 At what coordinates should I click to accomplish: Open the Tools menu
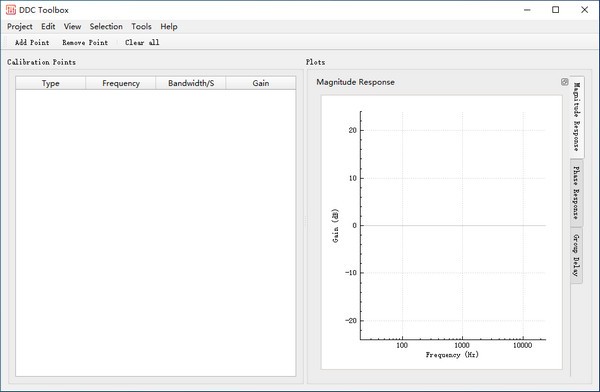[x=141, y=26]
